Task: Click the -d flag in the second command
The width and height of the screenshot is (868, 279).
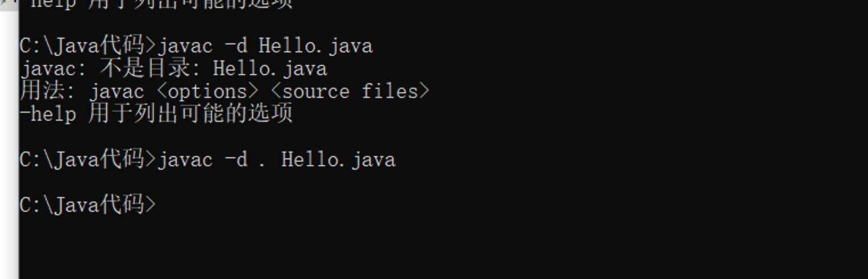Action: [x=236, y=159]
